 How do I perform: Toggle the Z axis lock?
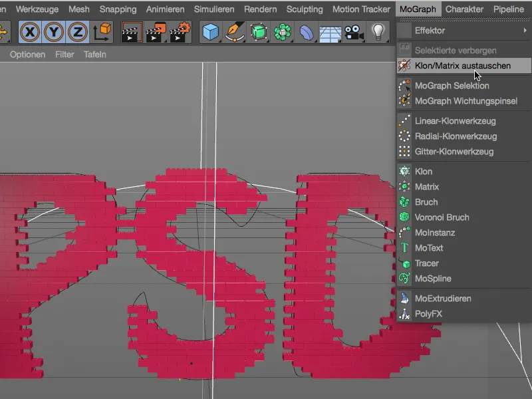click(x=78, y=31)
